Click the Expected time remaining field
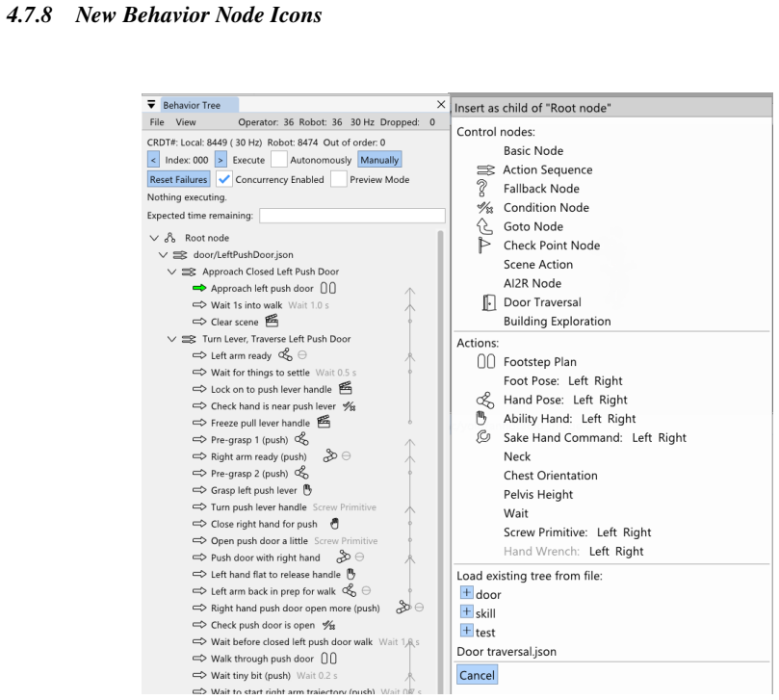 (351, 216)
